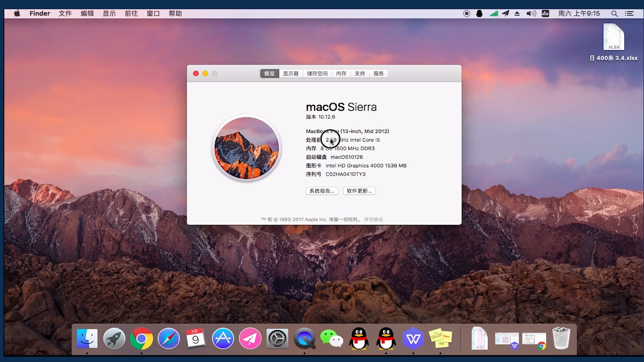The image size is (644, 362).
Task: Click the Spotlight search magnifier icon
Action: click(x=615, y=14)
